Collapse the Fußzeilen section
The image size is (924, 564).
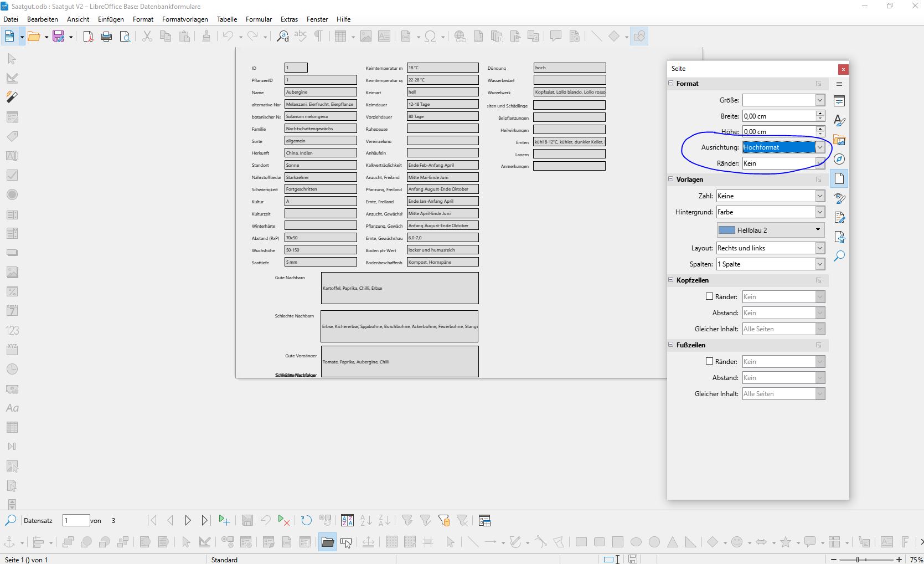pos(671,345)
